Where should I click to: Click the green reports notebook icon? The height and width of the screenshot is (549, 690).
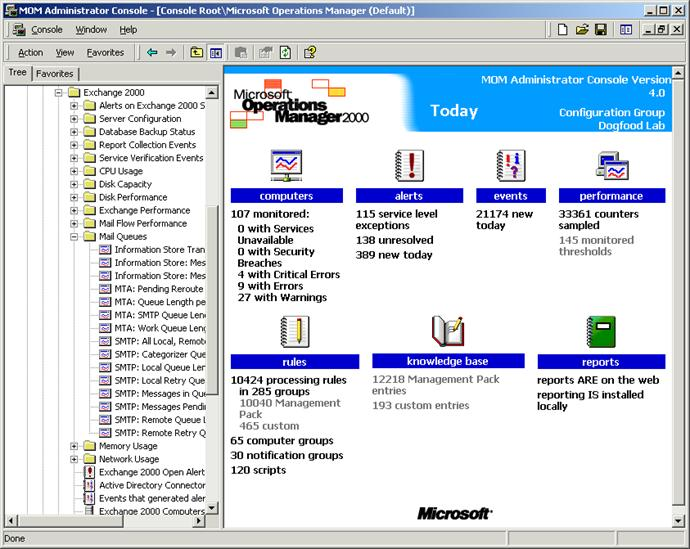[601, 332]
